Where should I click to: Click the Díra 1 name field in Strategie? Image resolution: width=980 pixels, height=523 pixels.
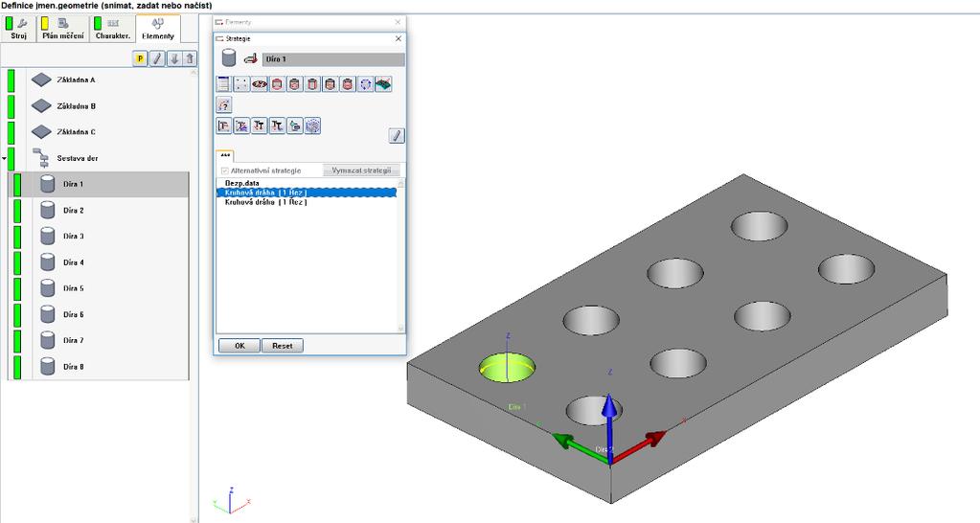coord(333,59)
